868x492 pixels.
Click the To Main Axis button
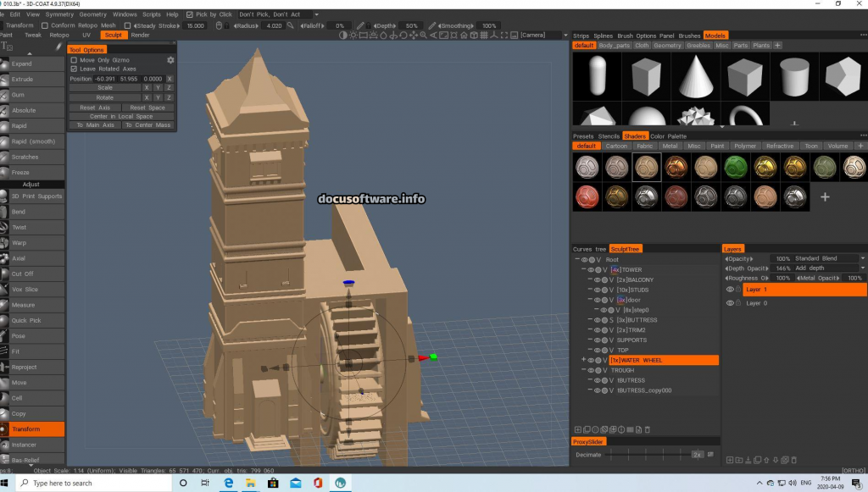pos(95,125)
